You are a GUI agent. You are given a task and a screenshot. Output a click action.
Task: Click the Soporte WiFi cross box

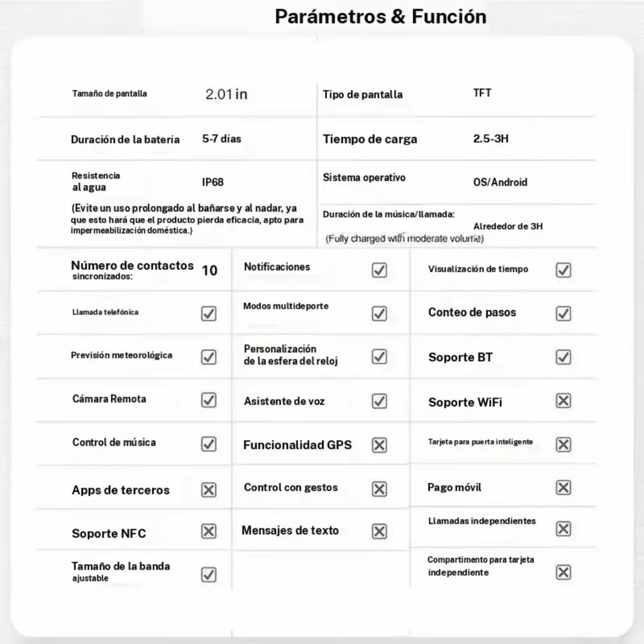point(563,401)
